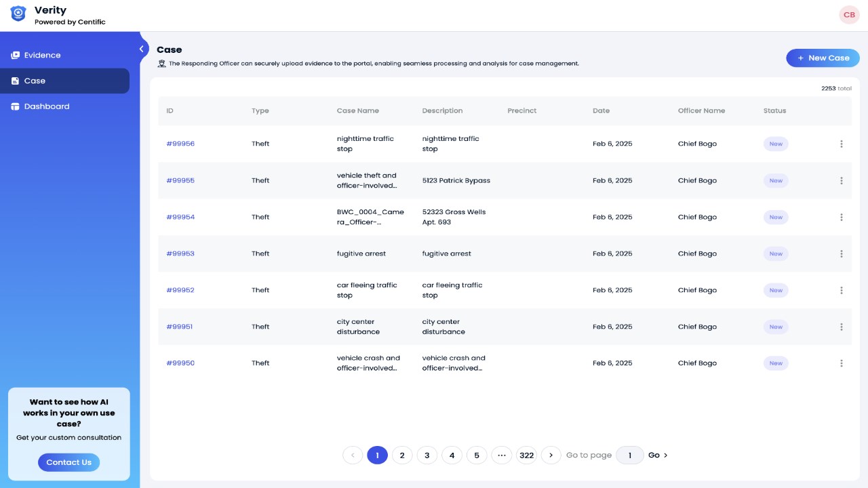Collapse the sidebar with the chevron
Screen dimensions: 868x488
coord(141,49)
